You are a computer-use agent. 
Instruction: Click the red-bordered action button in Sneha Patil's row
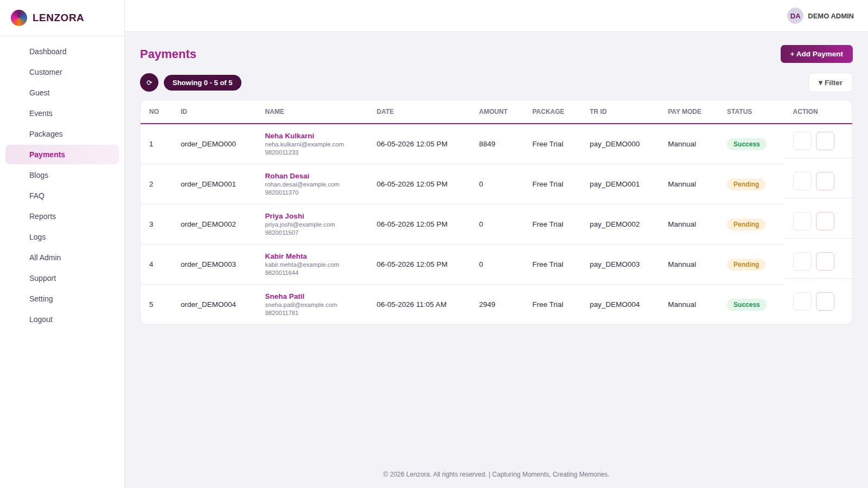[x=825, y=301]
